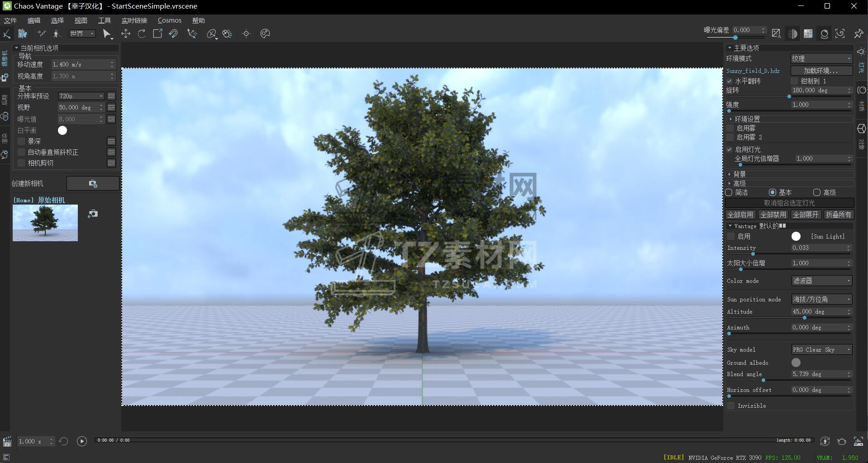The image size is (868, 463).
Task: Open the 编辑 menu
Action: click(x=34, y=20)
